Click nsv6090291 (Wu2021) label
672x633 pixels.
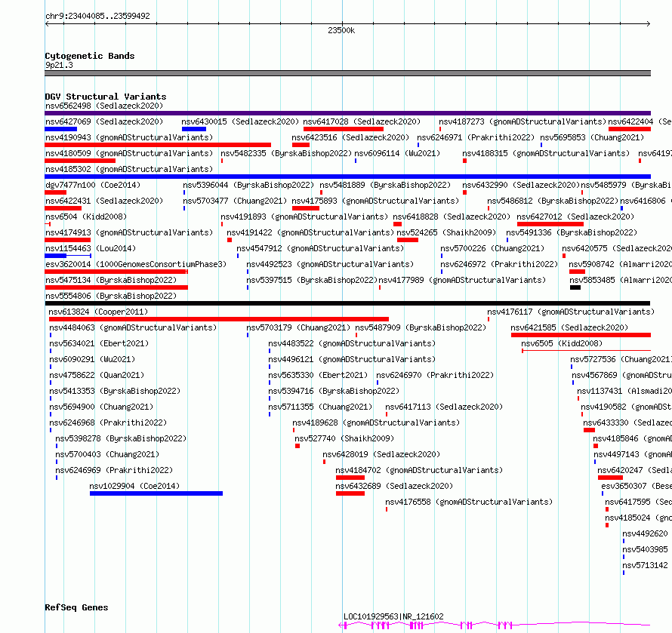tap(92, 359)
